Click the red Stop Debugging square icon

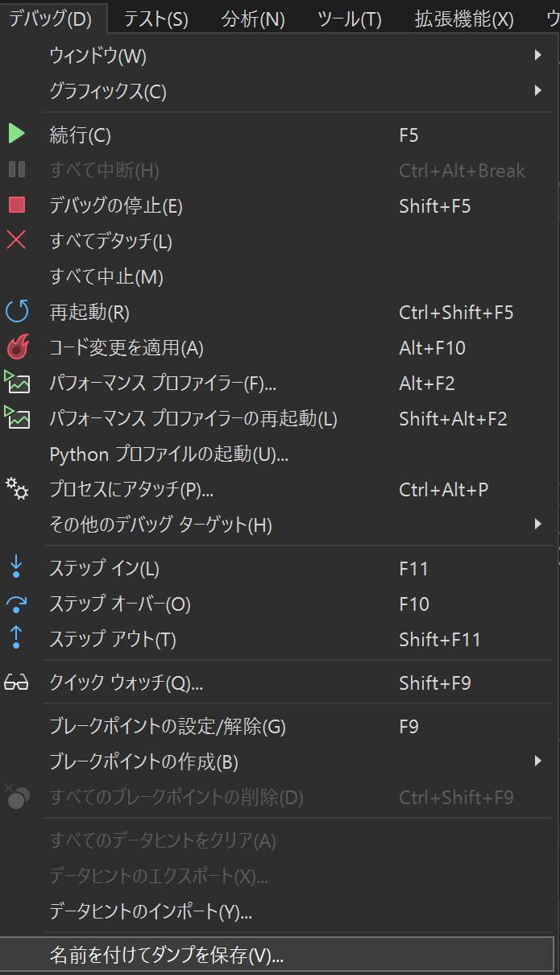17,205
